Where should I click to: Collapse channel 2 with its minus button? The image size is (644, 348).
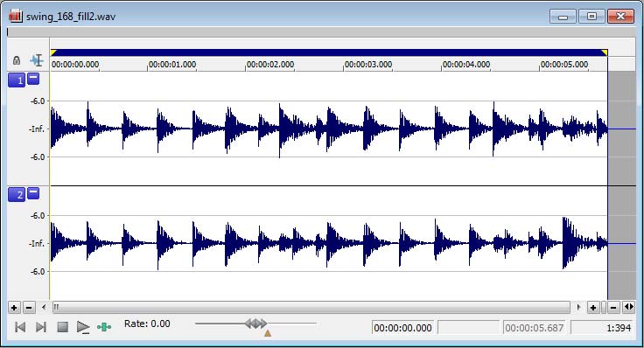coord(33,193)
